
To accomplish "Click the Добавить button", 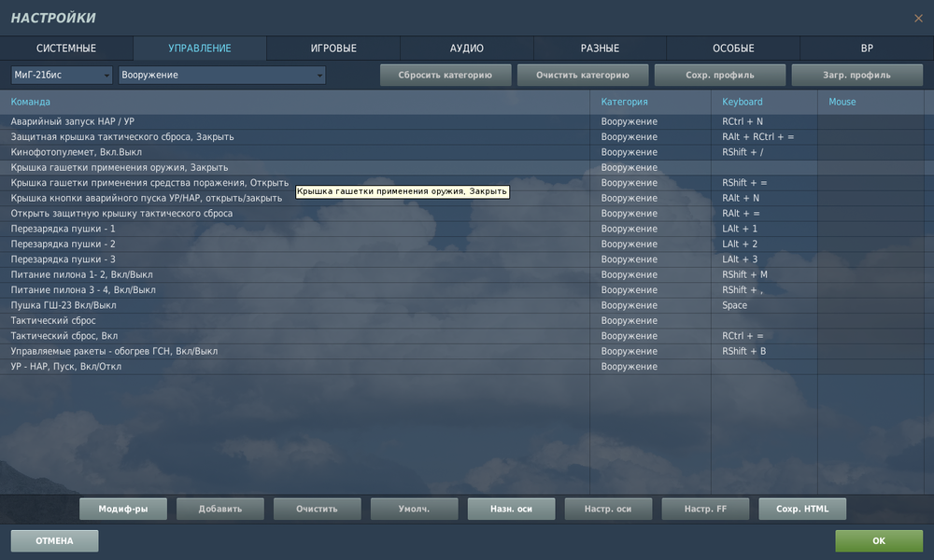I will coord(220,509).
